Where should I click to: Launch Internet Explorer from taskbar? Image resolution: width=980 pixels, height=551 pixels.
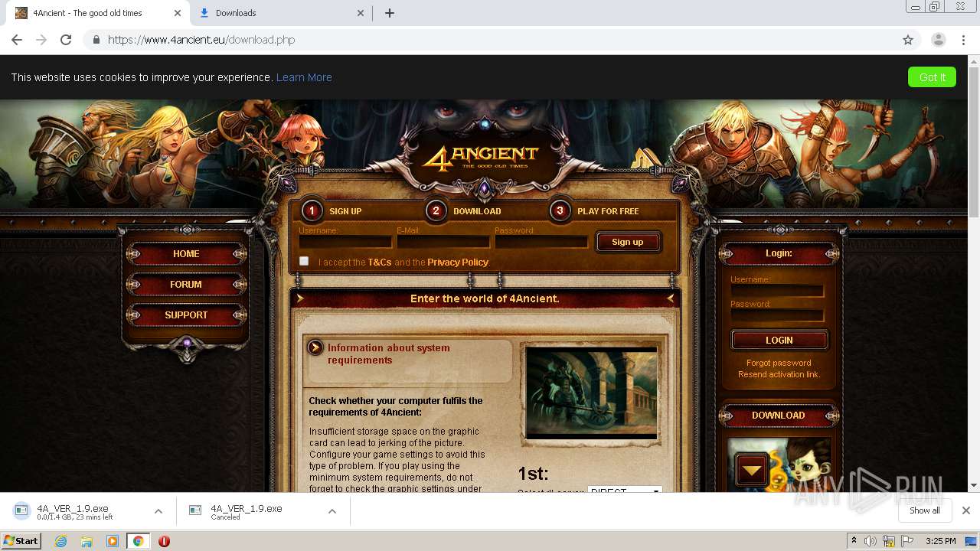pyautogui.click(x=60, y=541)
